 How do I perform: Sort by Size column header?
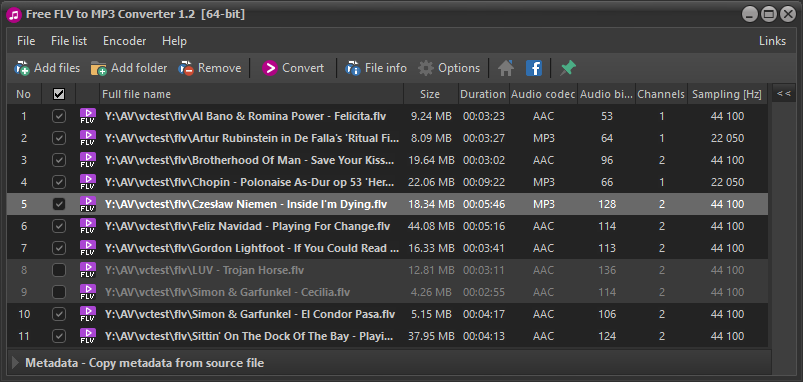coord(431,94)
